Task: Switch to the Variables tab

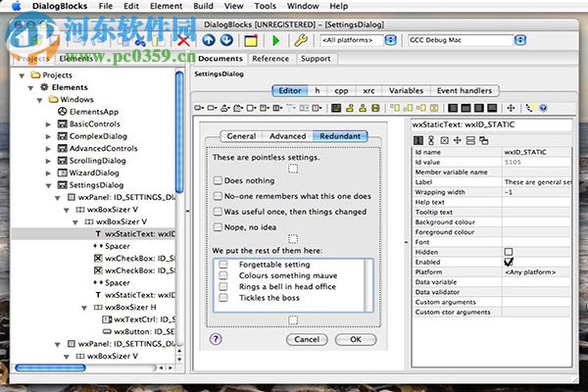Action: [x=406, y=90]
